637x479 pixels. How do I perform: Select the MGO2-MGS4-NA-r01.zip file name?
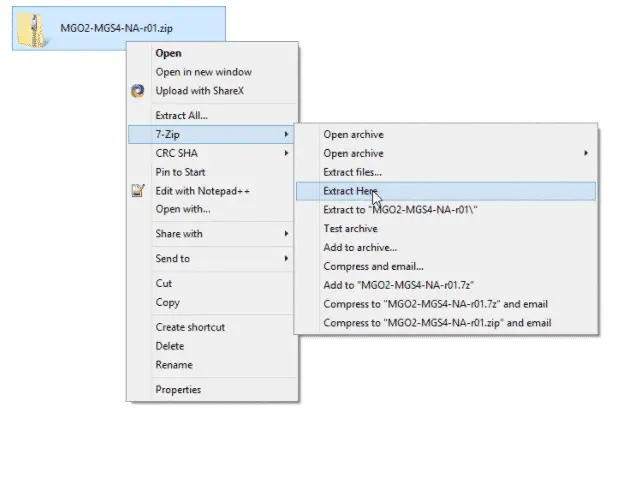point(116,28)
